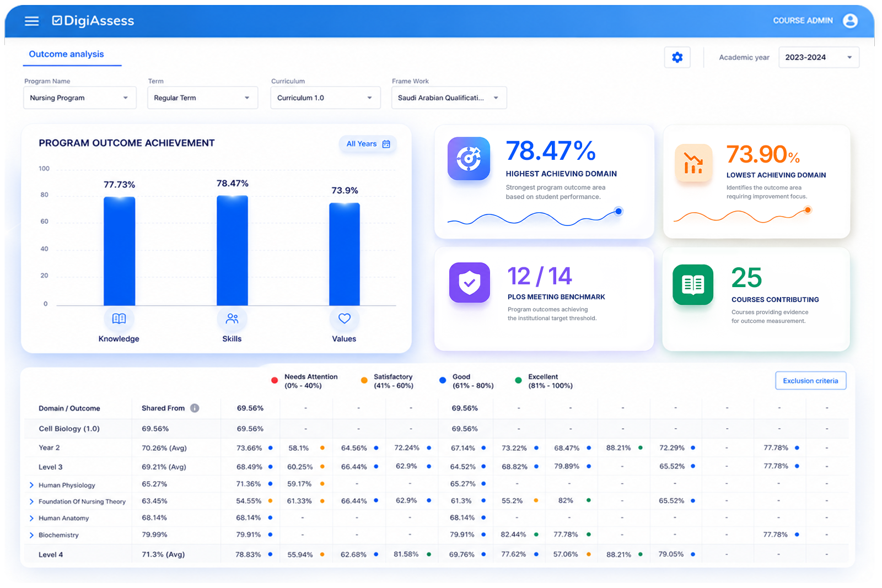Click the Lowest Achieving Domain chart icon

point(693,163)
